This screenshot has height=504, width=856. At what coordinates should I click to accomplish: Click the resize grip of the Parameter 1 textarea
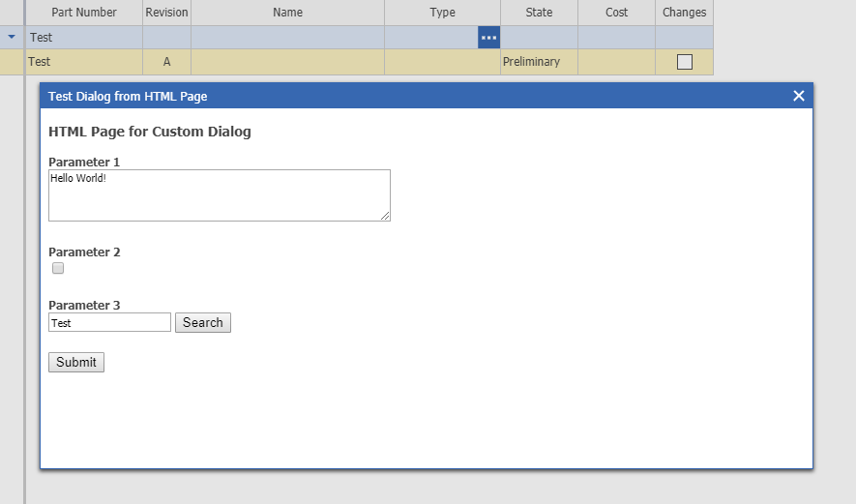[x=385, y=216]
